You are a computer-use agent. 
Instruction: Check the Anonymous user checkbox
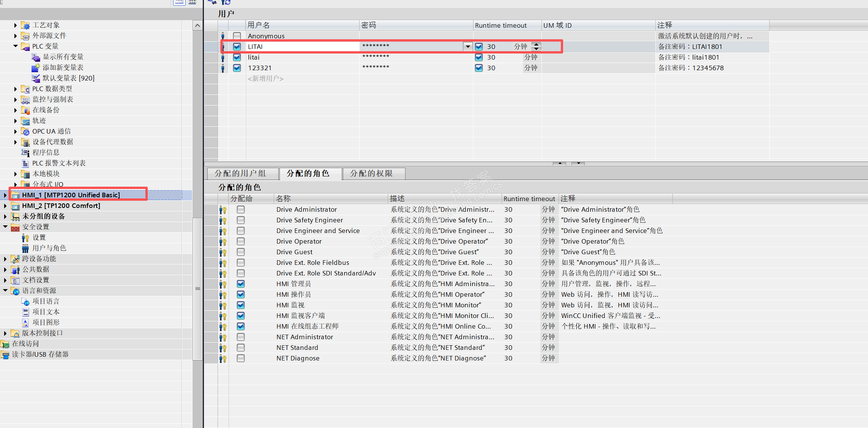click(237, 36)
